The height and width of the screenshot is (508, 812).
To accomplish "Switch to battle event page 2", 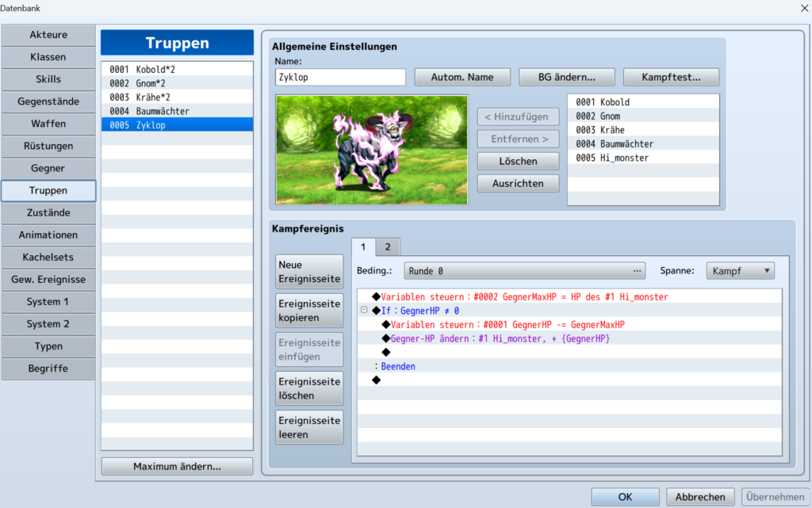I will (x=387, y=246).
